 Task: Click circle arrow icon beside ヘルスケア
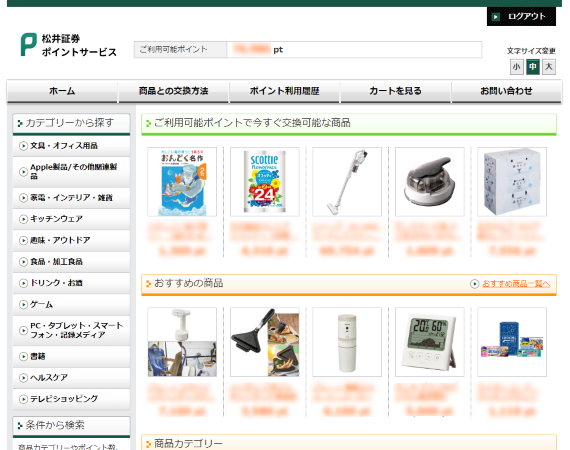(x=23, y=378)
